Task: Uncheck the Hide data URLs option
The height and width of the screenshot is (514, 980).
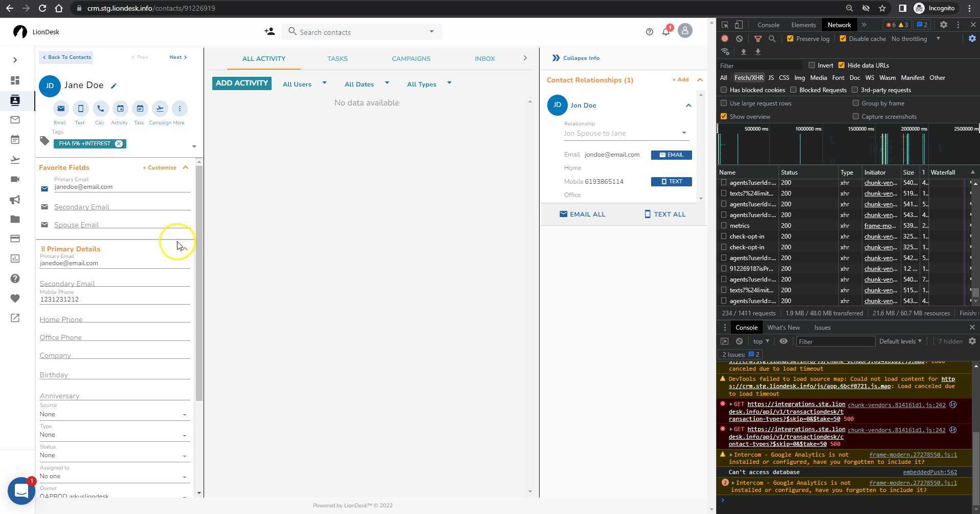Action: pyautogui.click(x=841, y=65)
